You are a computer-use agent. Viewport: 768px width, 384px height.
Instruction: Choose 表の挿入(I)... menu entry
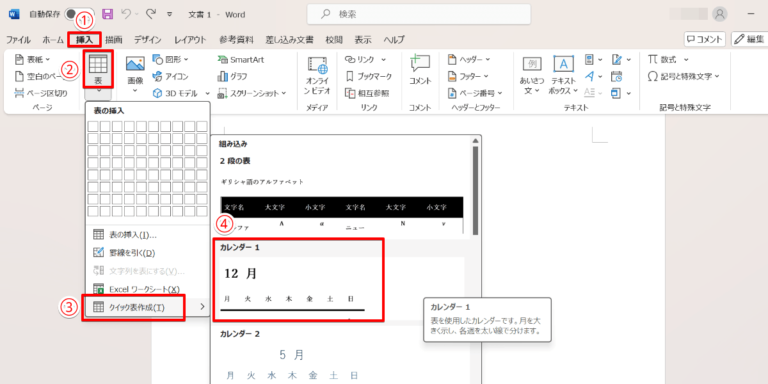[147, 235]
